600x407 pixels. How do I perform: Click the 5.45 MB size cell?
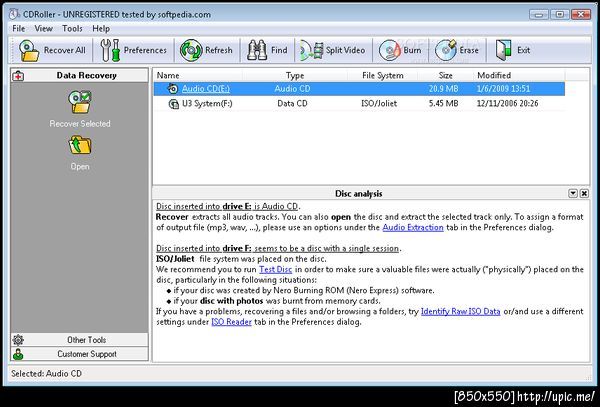pyautogui.click(x=443, y=104)
